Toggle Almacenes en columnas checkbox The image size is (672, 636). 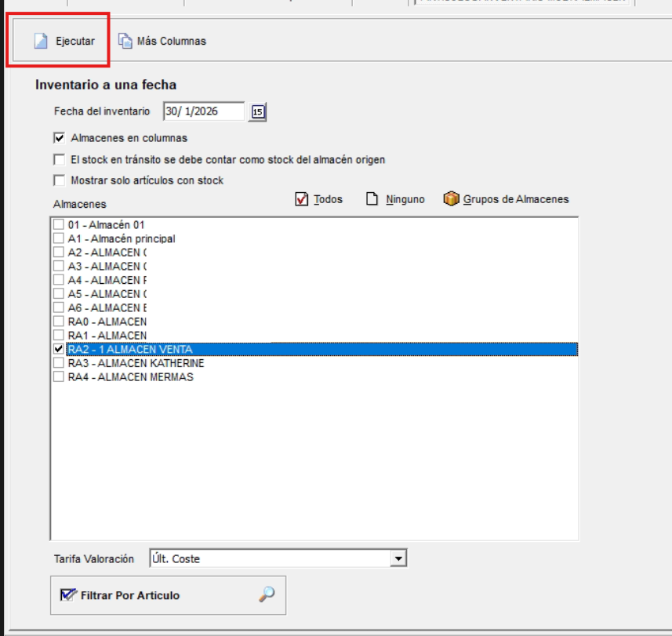59,138
